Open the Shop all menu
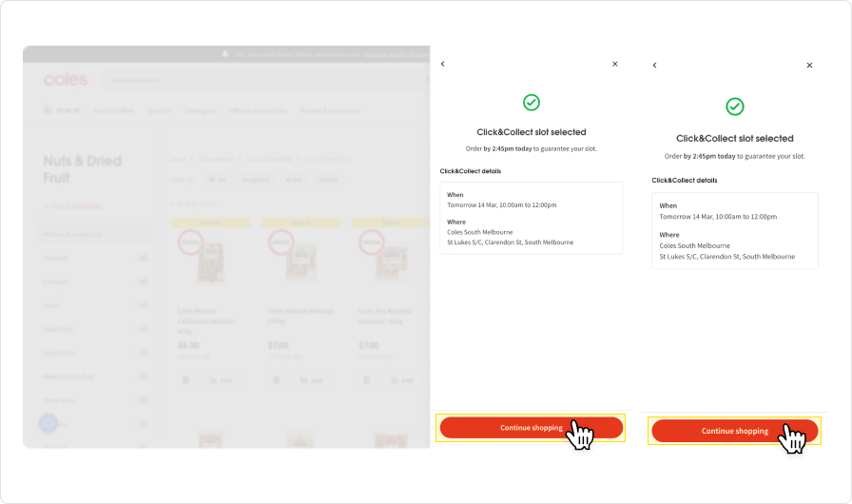852x504 pixels. [x=62, y=110]
